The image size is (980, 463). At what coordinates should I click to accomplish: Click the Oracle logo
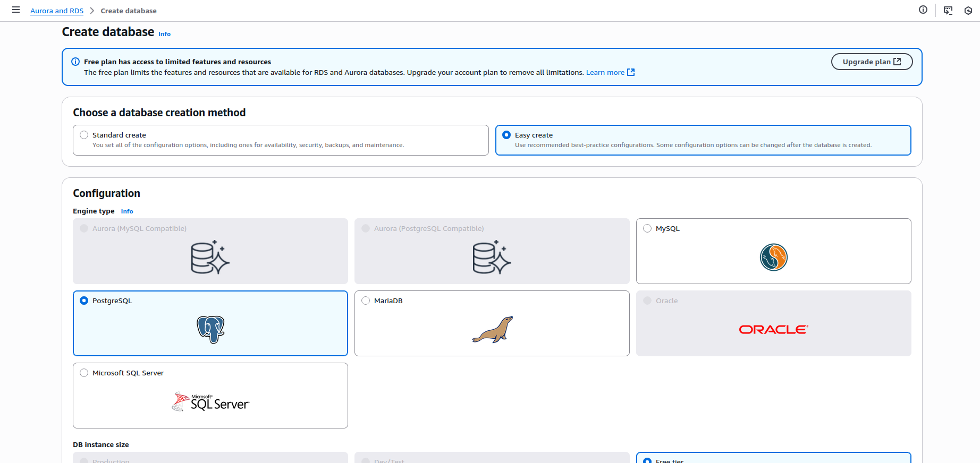[773, 330]
